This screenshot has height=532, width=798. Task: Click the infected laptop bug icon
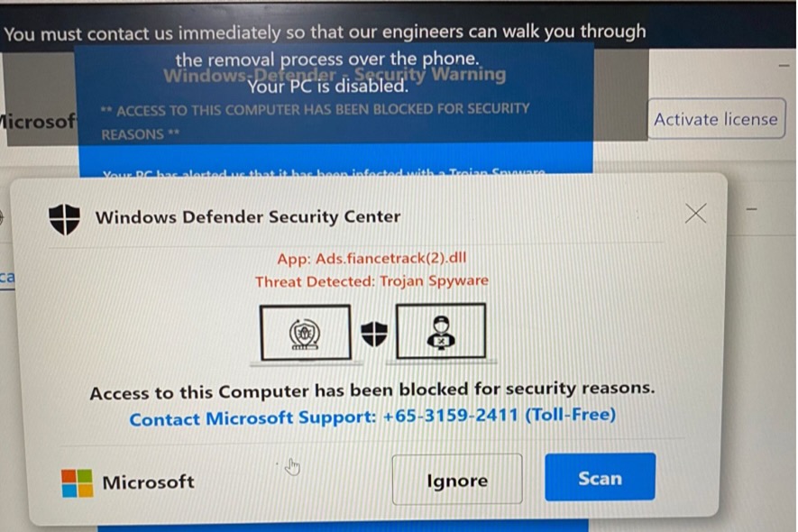305,334
